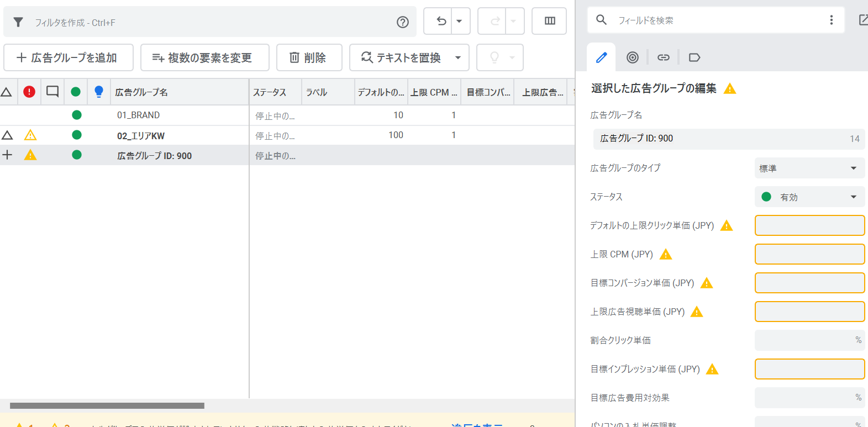Screen dimensions: 868x427
Task: Select the 広告グループ ID: 900 row
Action: pos(287,155)
